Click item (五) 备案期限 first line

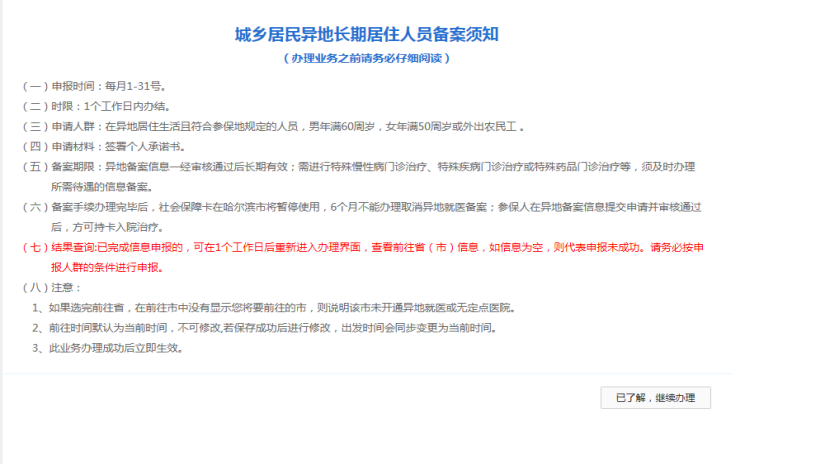359,166
